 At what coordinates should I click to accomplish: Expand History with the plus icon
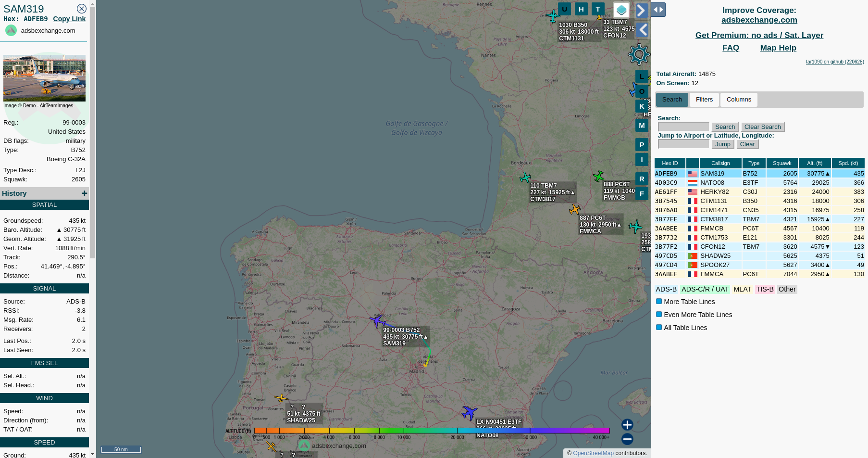pyautogui.click(x=85, y=193)
